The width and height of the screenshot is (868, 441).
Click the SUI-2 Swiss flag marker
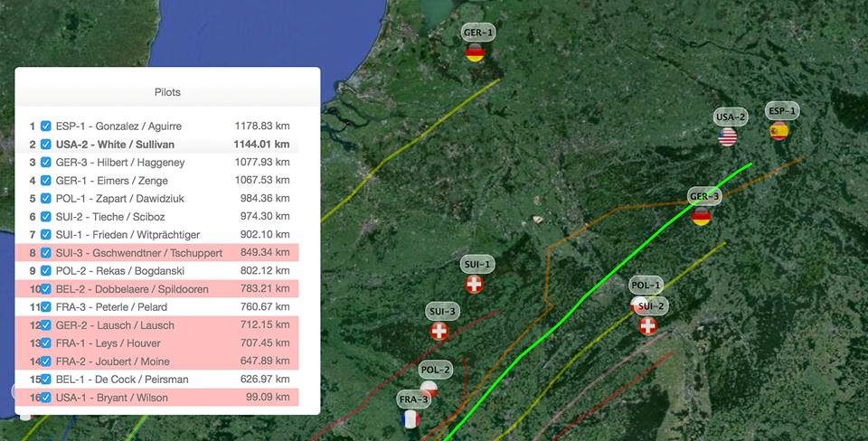648,326
